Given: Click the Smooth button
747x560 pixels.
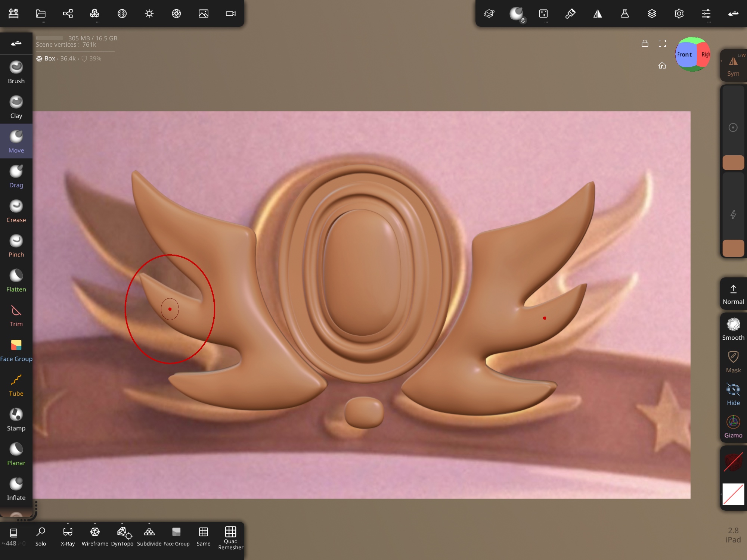Looking at the screenshot, I should (733, 329).
